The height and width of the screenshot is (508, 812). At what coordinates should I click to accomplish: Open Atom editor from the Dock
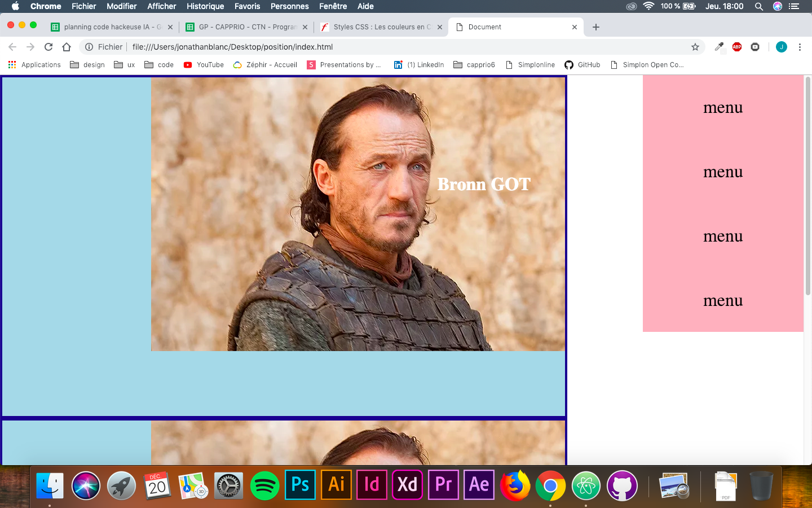tap(586, 485)
